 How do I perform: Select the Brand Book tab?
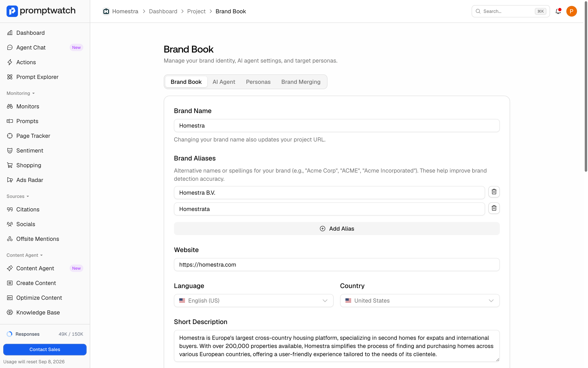coord(186,82)
